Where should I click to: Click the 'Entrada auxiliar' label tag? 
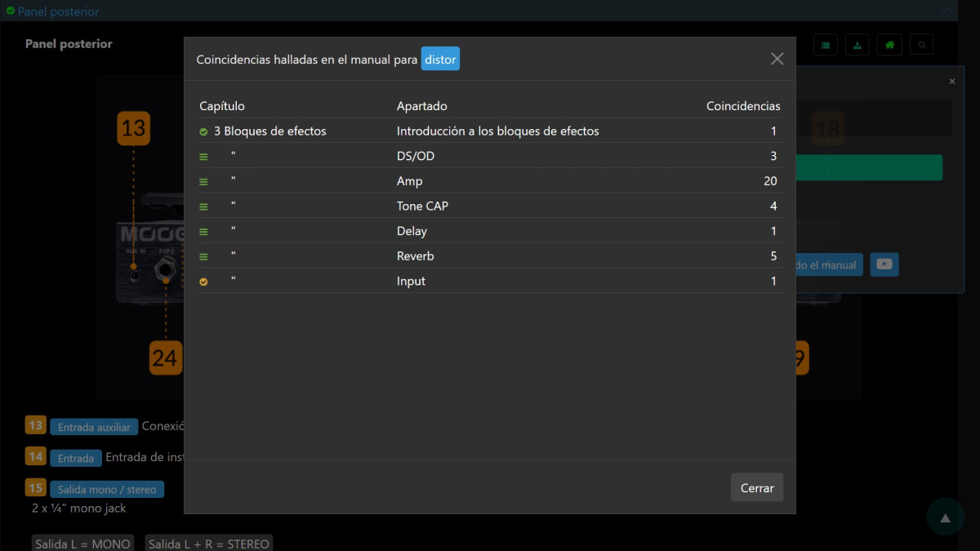pyautogui.click(x=93, y=427)
